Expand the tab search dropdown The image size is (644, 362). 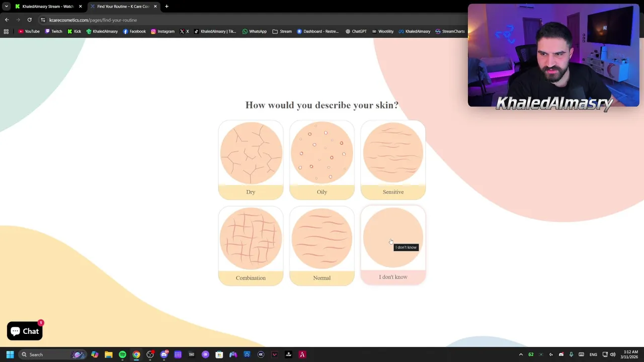pos(6,6)
